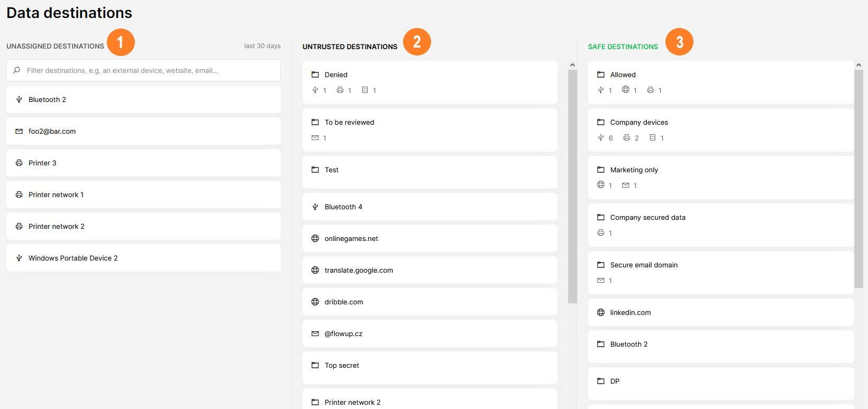This screenshot has width=868, height=409.
Task: Click the untrusted destinations scrollbar thumb
Action: pyautogui.click(x=572, y=185)
